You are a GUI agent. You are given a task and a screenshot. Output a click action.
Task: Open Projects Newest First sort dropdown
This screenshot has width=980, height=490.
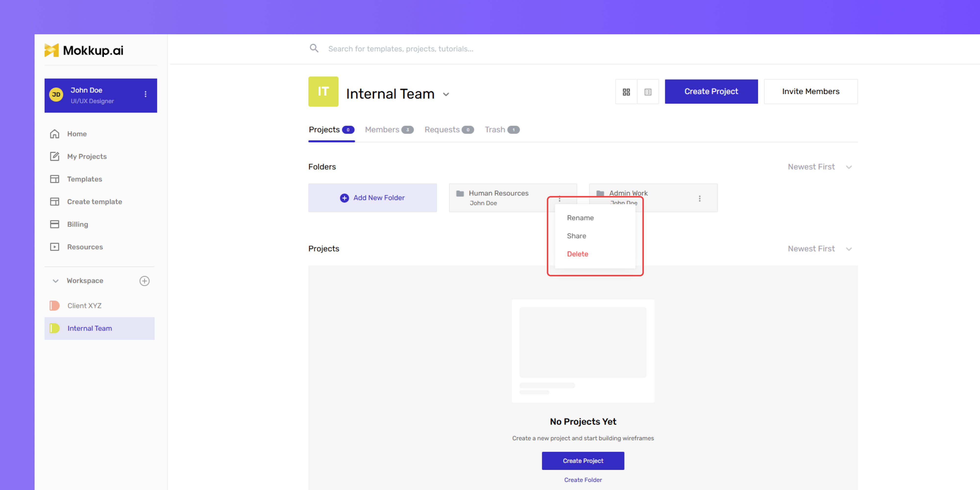coord(820,248)
